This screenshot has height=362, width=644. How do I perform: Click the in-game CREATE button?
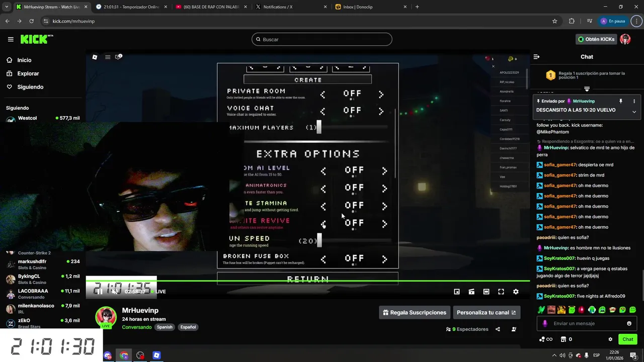click(x=308, y=79)
